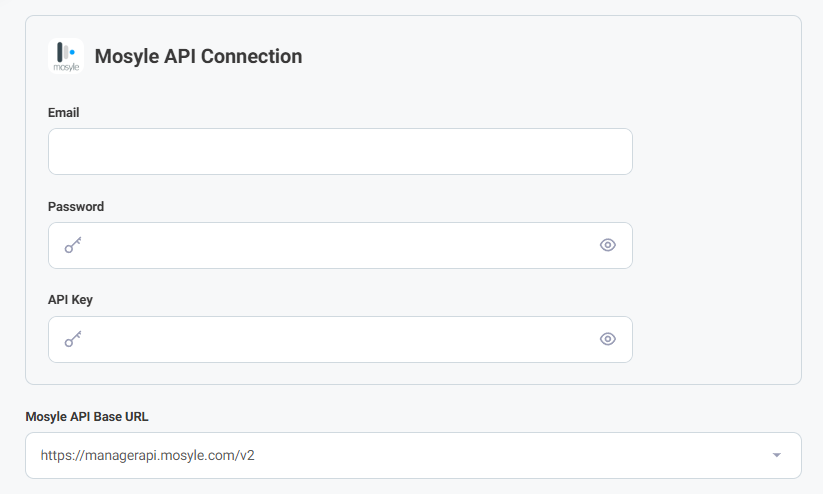The width and height of the screenshot is (823, 494).
Task: Show the Password using the eye icon
Action: pos(608,245)
